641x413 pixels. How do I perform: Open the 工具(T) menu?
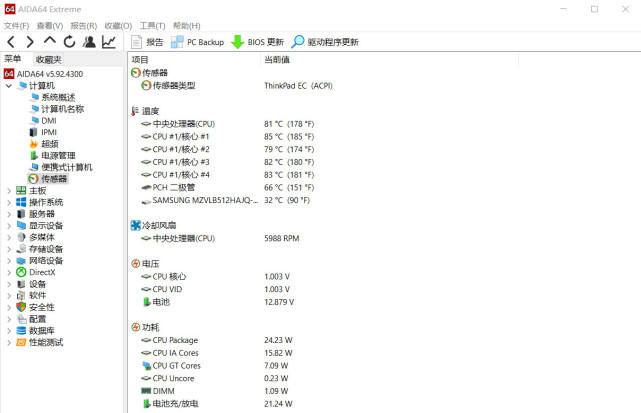click(x=152, y=26)
